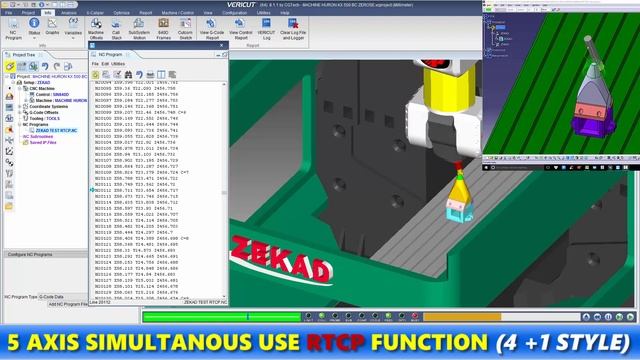
Task: Open the NC Program ribbon icon
Action: coord(13,28)
